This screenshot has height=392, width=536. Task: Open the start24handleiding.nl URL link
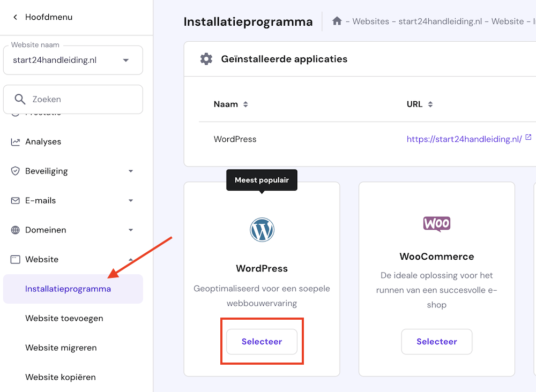pyautogui.click(x=464, y=139)
